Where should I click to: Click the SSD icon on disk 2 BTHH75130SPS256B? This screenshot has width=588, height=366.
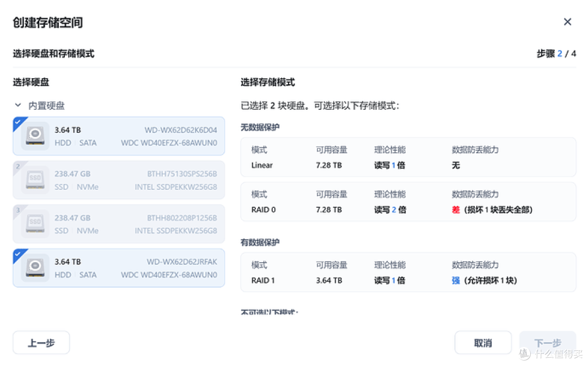pos(34,180)
